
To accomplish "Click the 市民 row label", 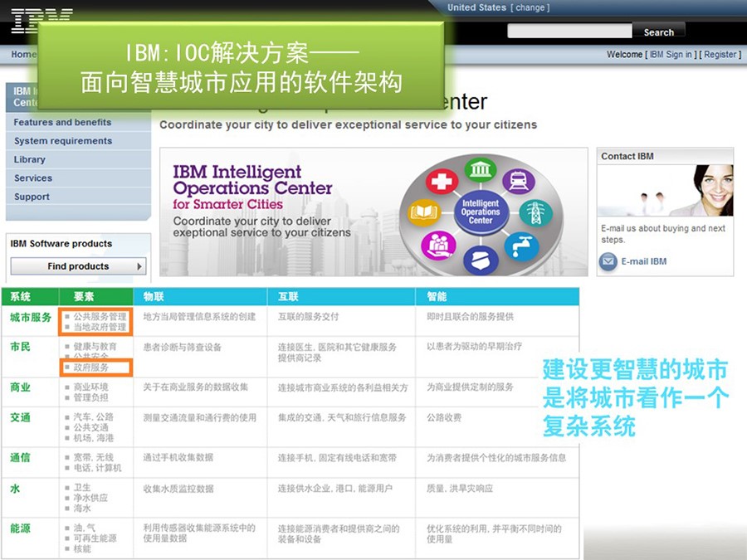I will point(20,347).
